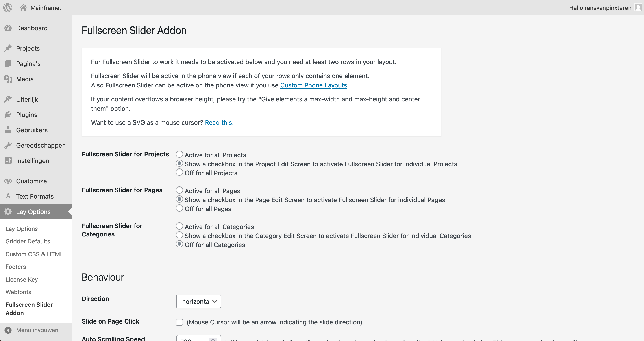Click the Media library icon
644x341 pixels.
click(x=8, y=79)
